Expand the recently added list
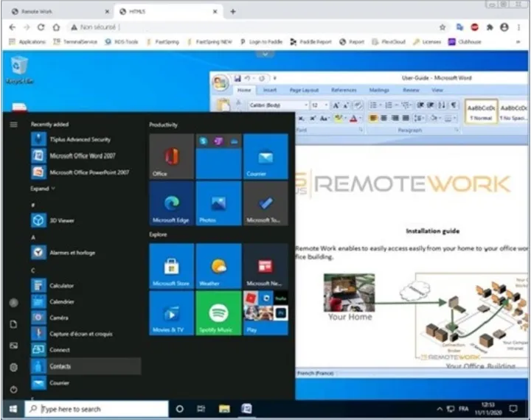 tap(42, 189)
